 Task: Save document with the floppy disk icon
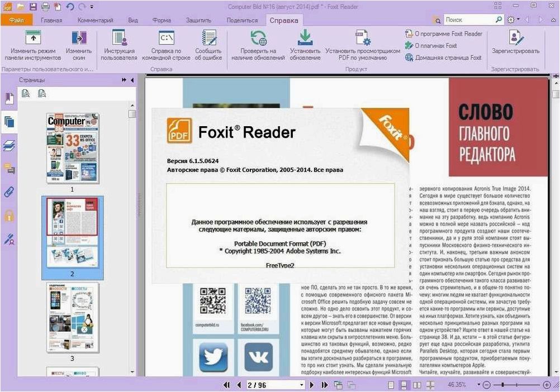(33, 6)
